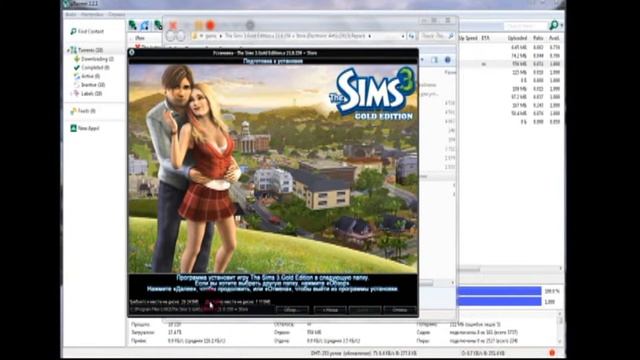Click the Create New Torrent toolbar icon

(158, 25)
